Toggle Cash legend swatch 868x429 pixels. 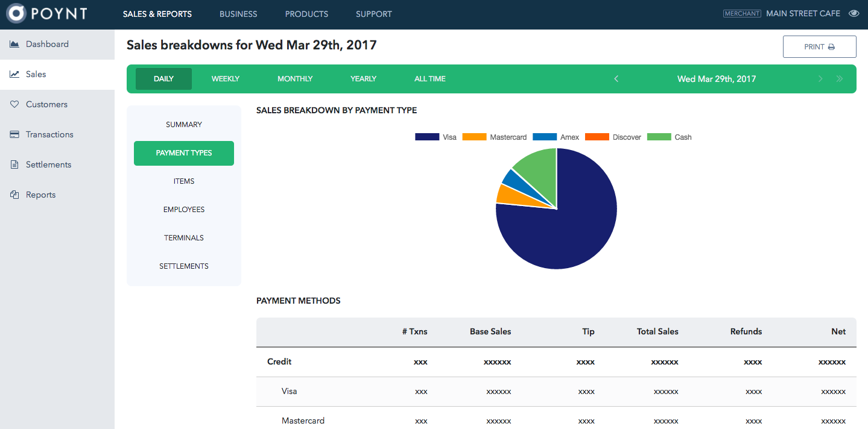click(659, 137)
